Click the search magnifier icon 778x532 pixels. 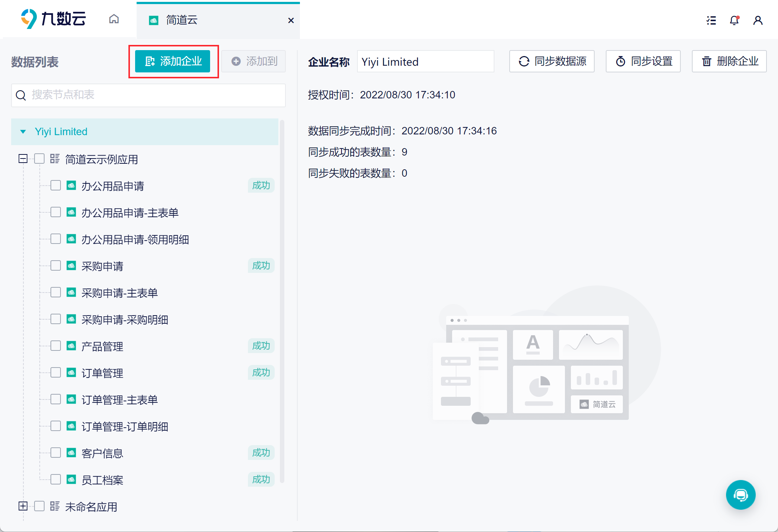(21, 95)
